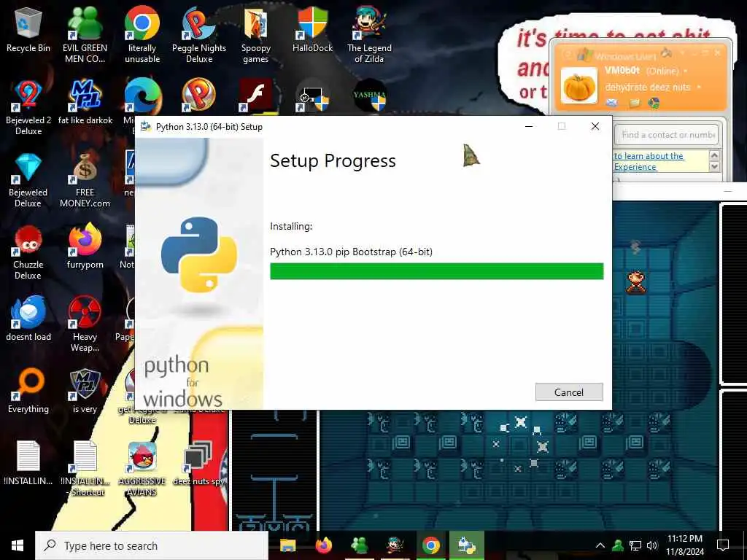Click the Messenger banner scroll up arrow
Image resolution: width=747 pixels, height=560 pixels.
click(x=714, y=155)
